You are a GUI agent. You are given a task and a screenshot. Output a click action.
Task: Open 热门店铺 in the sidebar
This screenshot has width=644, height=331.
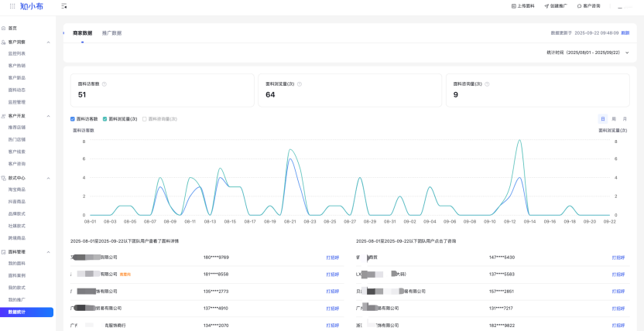[17, 139]
